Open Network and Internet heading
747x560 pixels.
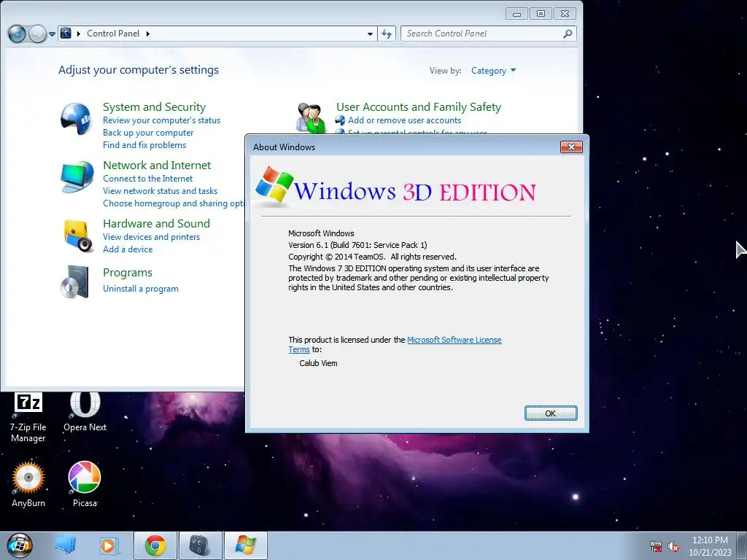click(157, 166)
